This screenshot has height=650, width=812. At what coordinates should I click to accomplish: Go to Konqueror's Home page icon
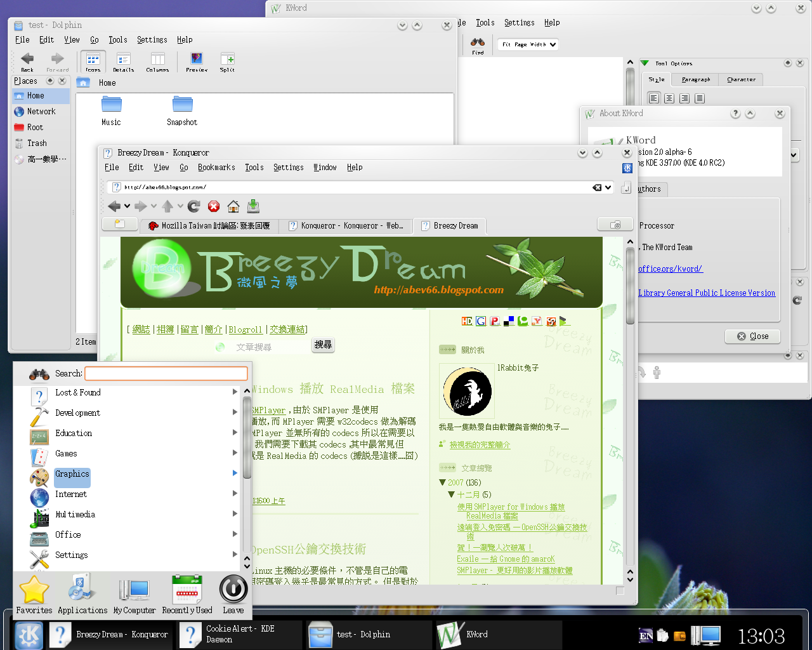233,206
